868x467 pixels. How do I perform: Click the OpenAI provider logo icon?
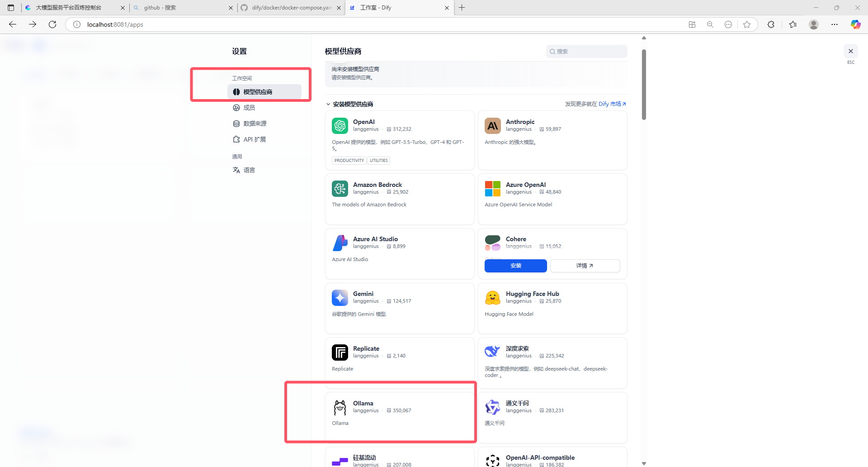(x=340, y=126)
